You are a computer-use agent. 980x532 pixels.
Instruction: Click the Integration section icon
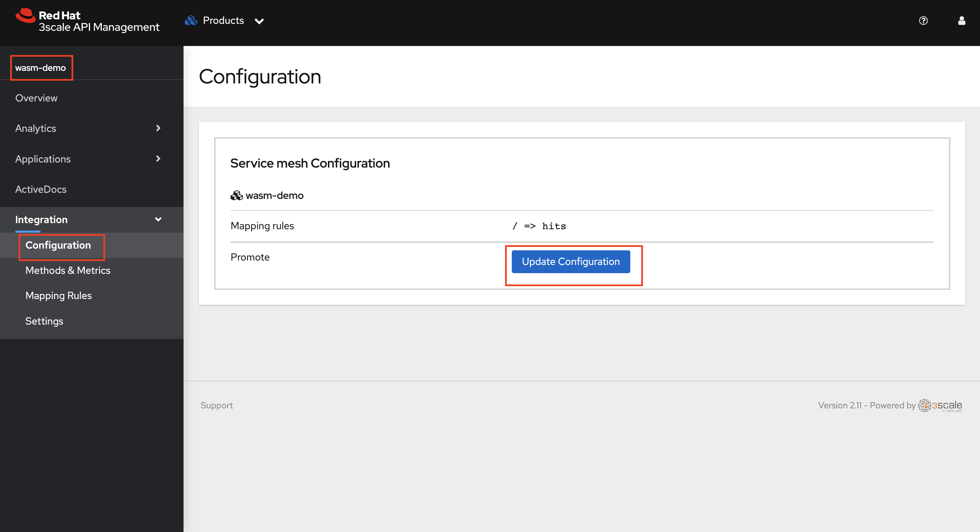pos(160,219)
